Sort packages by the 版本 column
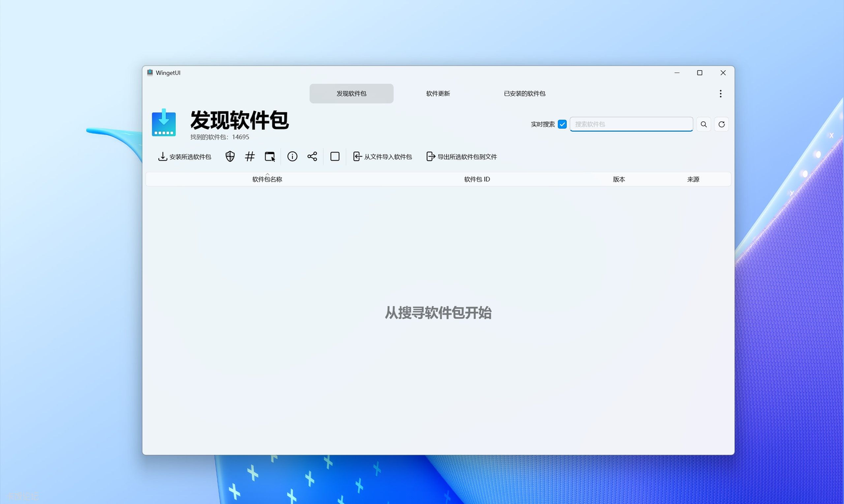Image resolution: width=844 pixels, height=504 pixels. click(619, 179)
